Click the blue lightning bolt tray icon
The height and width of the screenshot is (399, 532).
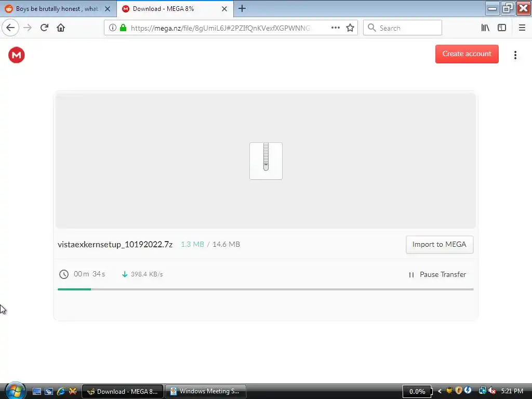click(468, 391)
